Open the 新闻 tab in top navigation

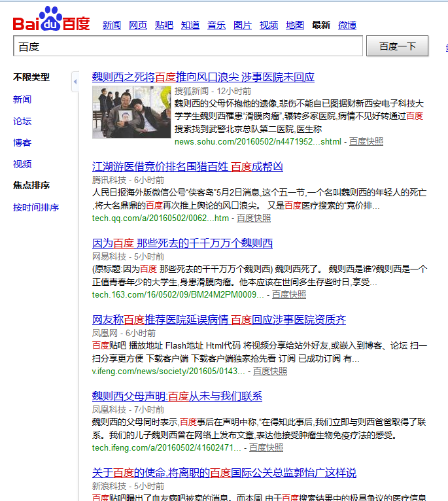pyautogui.click(x=112, y=25)
